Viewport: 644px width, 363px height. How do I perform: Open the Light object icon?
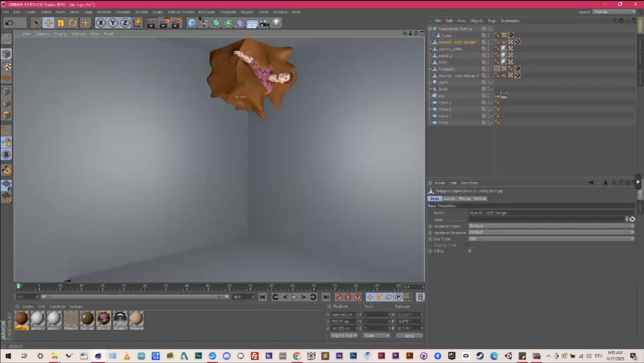tap(276, 23)
